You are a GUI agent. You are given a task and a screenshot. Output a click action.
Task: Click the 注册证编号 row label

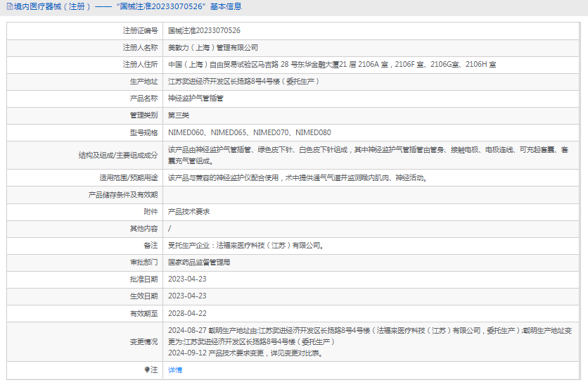tap(140, 31)
